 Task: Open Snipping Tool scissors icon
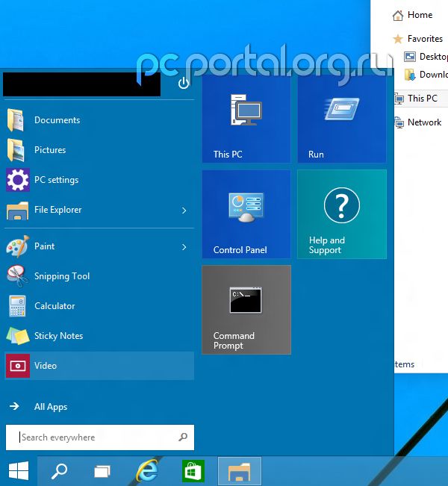pyautogui.click(x=17, y=276)
